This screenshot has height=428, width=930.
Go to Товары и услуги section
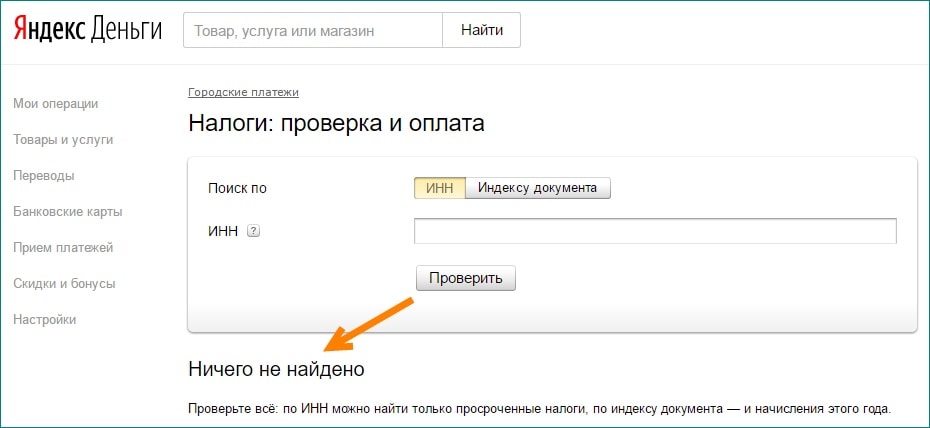(63, 140)
